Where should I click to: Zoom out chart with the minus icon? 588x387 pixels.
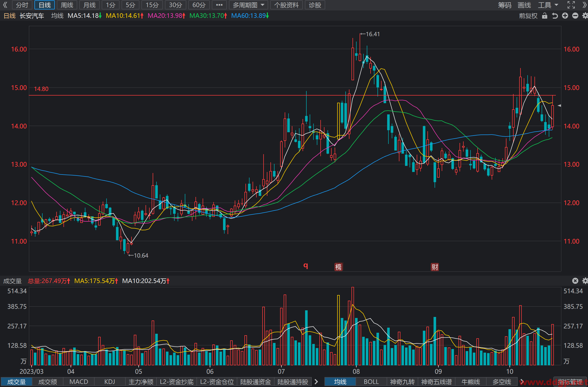click(x=575, y=16)
